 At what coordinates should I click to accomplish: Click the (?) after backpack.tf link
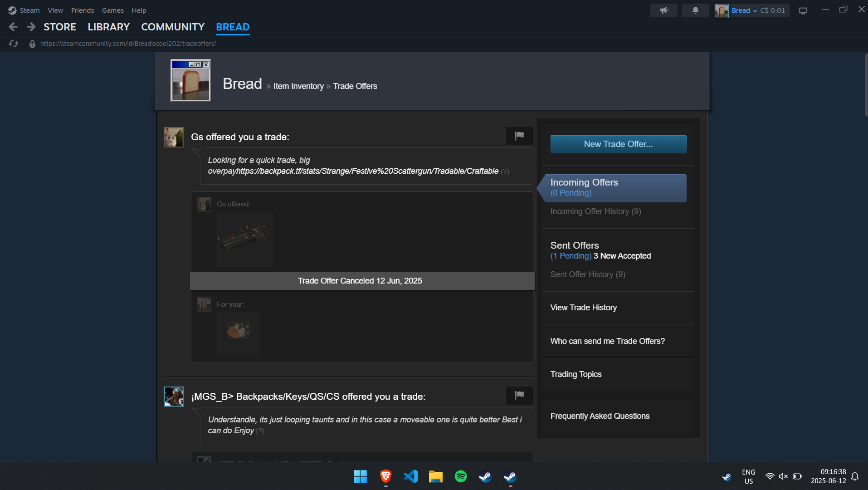[x=505, y=171]
